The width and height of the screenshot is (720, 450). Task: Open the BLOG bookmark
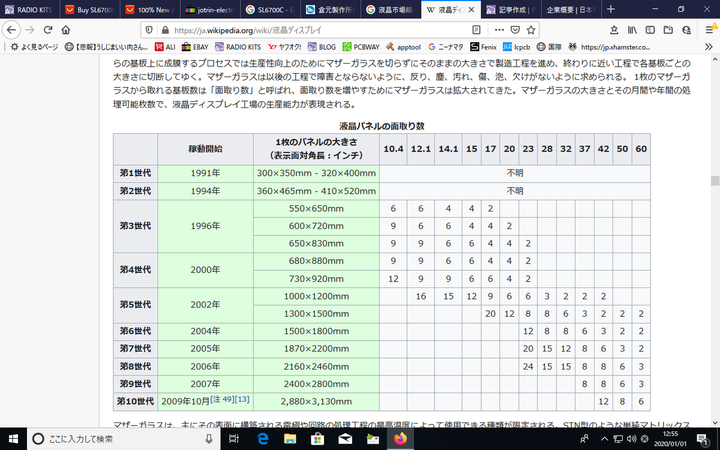[x=322, y=47]
